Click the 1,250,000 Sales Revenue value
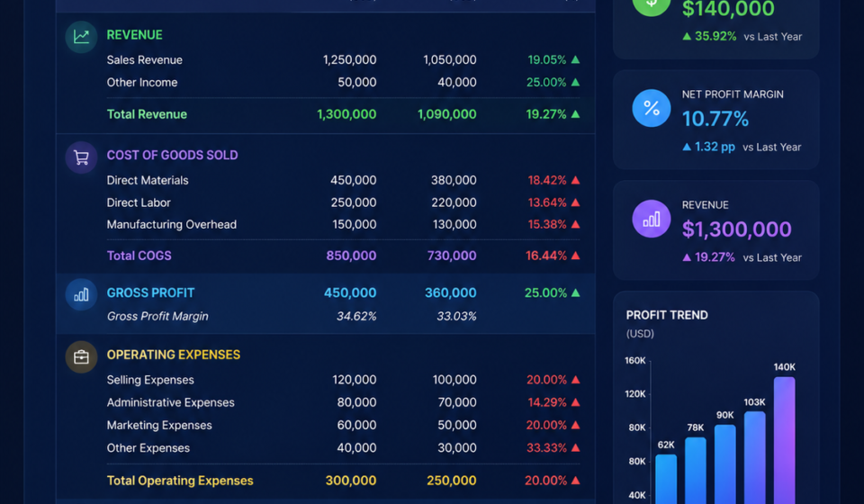Screen dimensions: 864x504 click(349, 60)
